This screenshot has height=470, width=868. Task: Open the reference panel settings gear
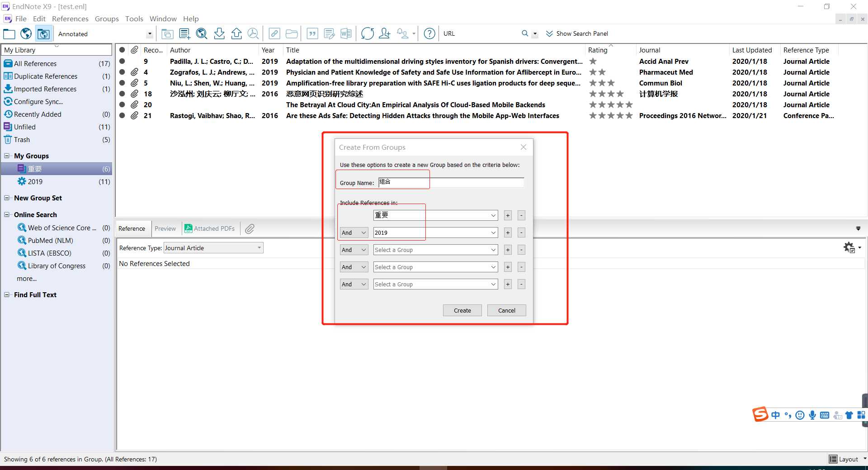pyautogui.click(x=849, y=247)
